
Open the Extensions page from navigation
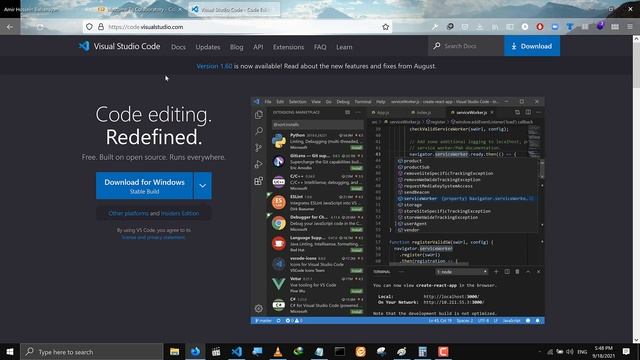[x=289, y=47]
